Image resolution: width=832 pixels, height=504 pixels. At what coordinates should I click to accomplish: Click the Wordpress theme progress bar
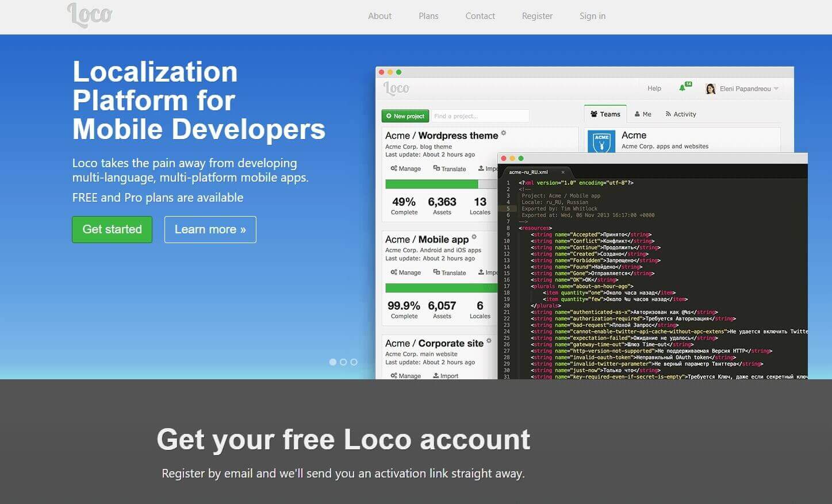coord(441,184)
